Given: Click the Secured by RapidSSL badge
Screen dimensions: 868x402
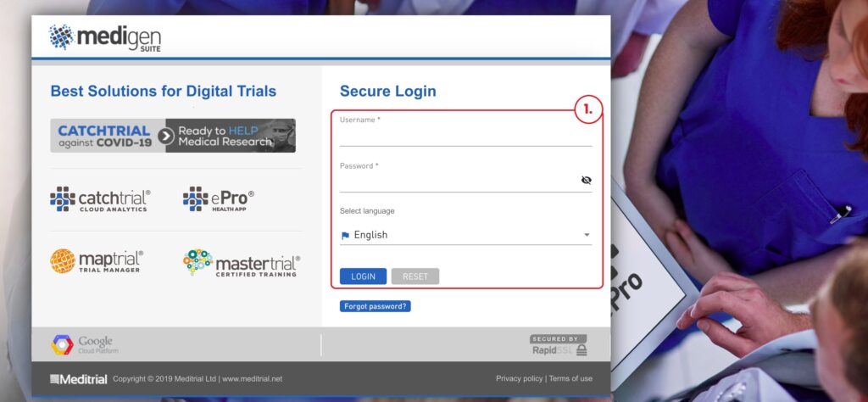Looking at the screenshot, I should 559,345.
